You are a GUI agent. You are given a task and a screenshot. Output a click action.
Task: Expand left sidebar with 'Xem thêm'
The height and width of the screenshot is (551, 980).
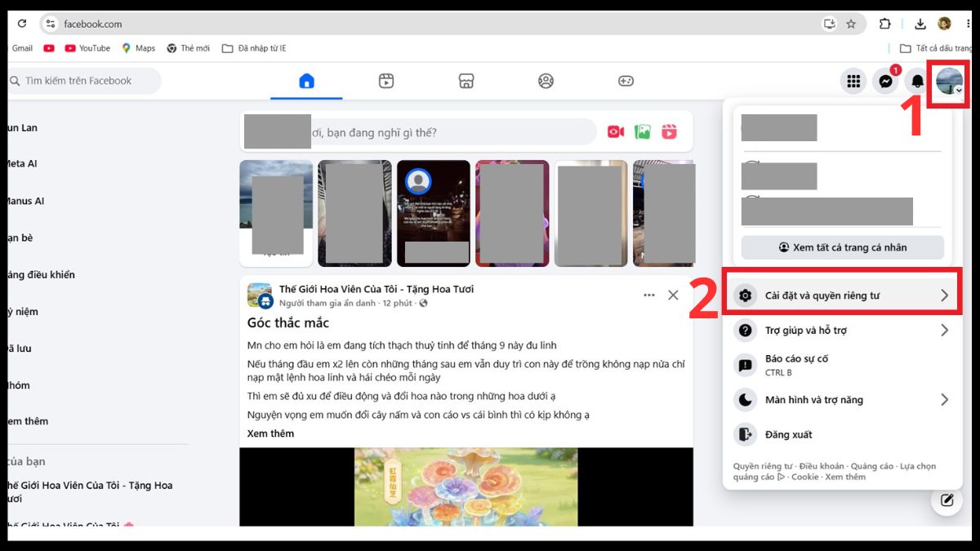26,421
